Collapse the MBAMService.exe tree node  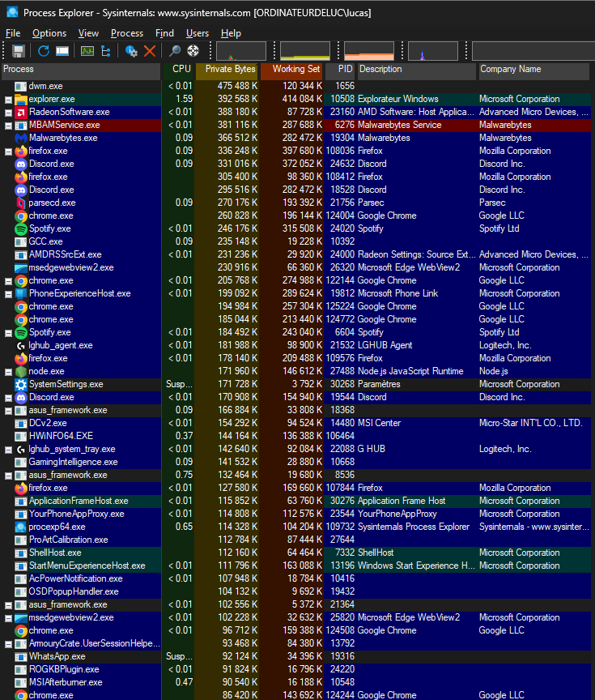(x=8, y=126)
